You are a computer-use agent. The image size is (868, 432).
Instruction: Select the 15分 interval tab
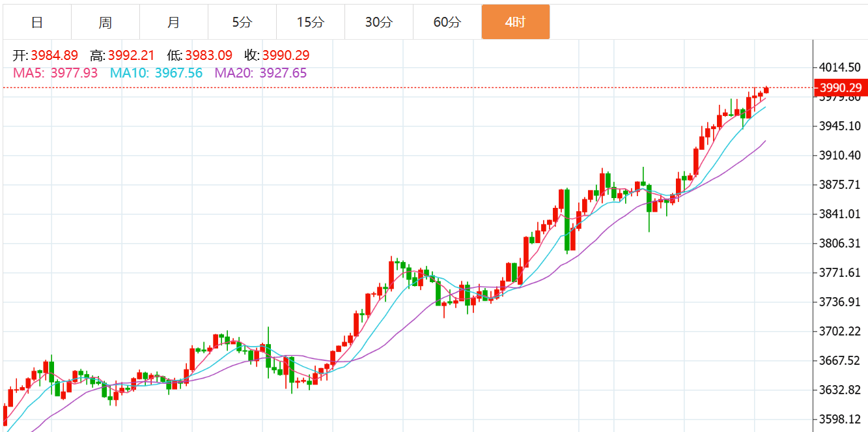(x=311, y=22)
